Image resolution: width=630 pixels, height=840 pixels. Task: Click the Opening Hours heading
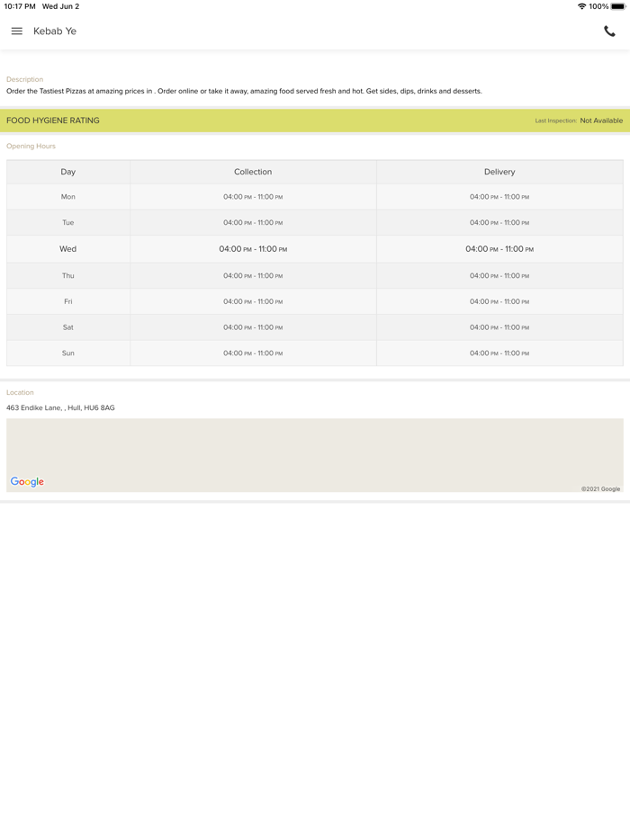31,147
